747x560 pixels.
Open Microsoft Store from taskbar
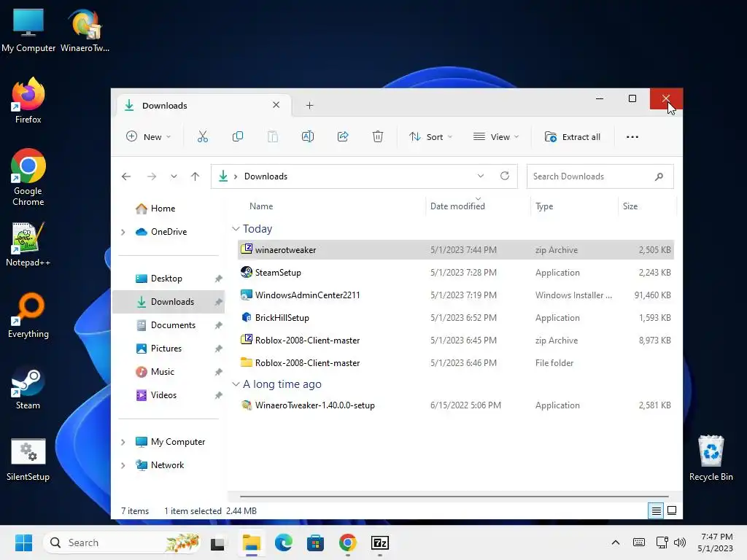pyautogui.click(x=315, y=542)
